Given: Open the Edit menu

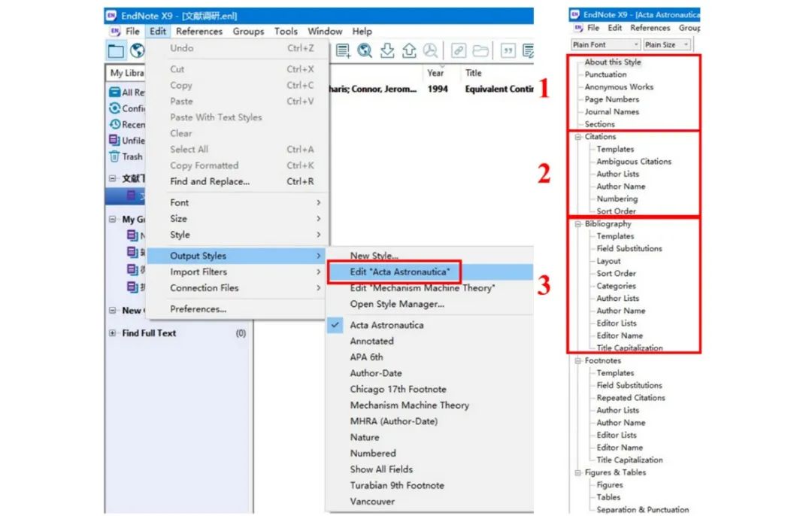Looking at the screenshot, I should click(157, 32).
